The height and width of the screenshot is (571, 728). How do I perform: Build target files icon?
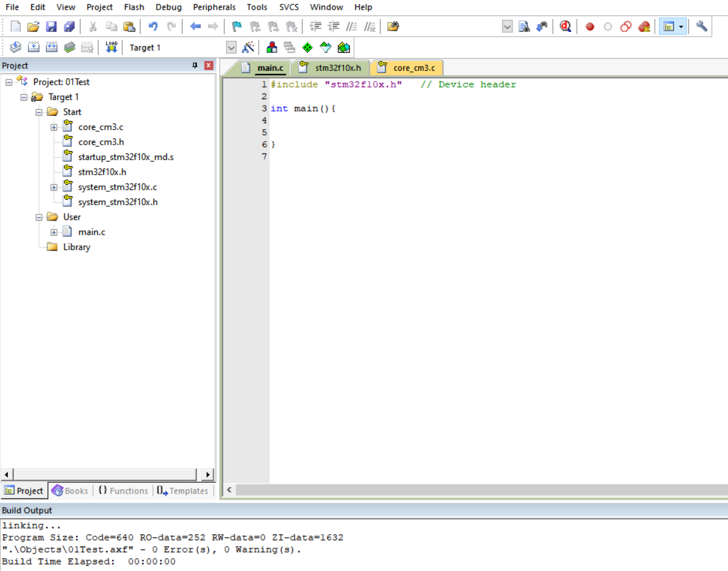[x=34, y=47]
